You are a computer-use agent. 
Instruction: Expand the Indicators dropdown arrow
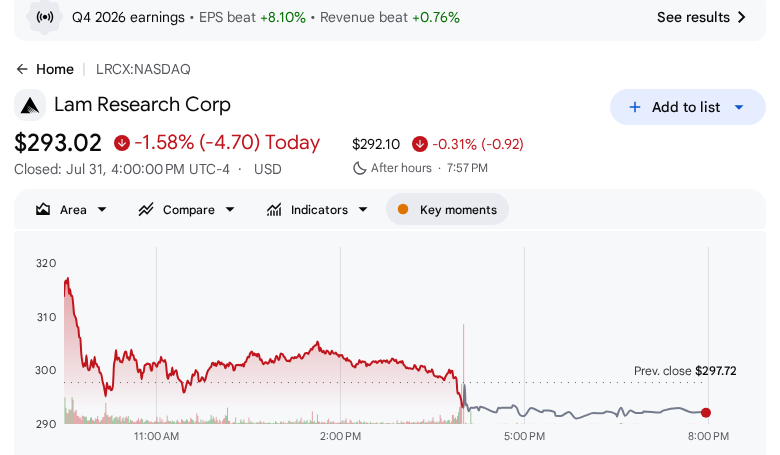coord(363,210)
